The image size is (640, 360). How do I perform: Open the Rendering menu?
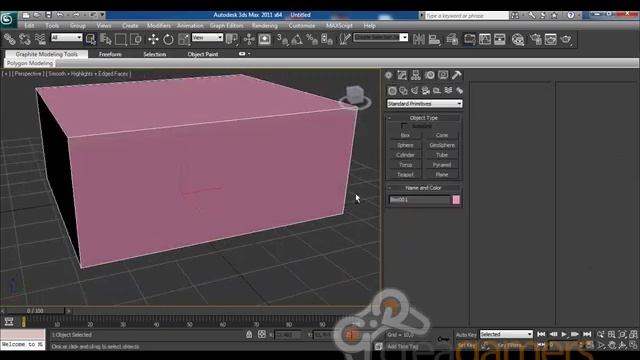[264, 25]
